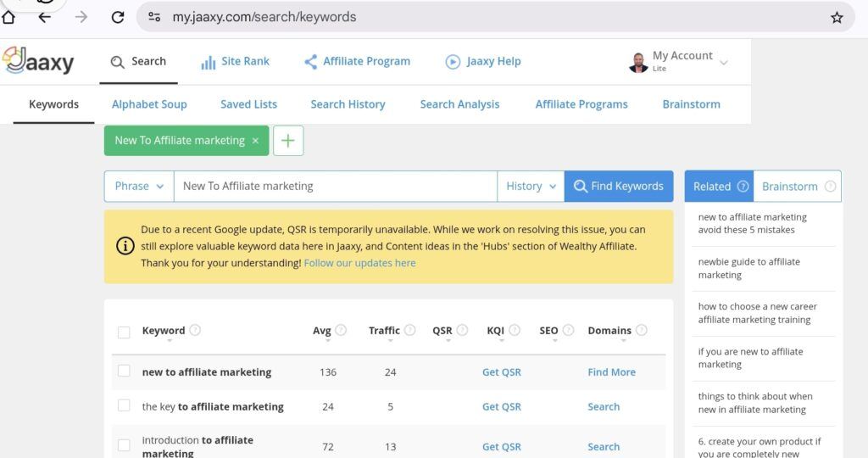Click the Jaaxy Help play icon
The image size is (868, 458).
[453, 61]
